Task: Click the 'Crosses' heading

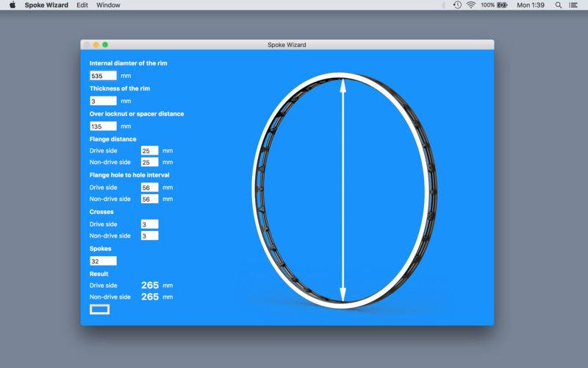Action: pyautogui.click(x=101, y=212)
